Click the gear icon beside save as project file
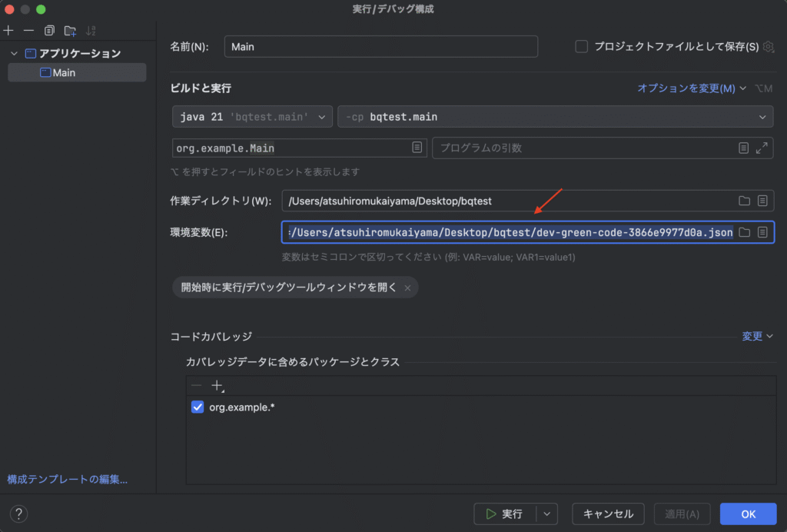The width and height of the screenshot is (787, 532). tap(768, 47)
